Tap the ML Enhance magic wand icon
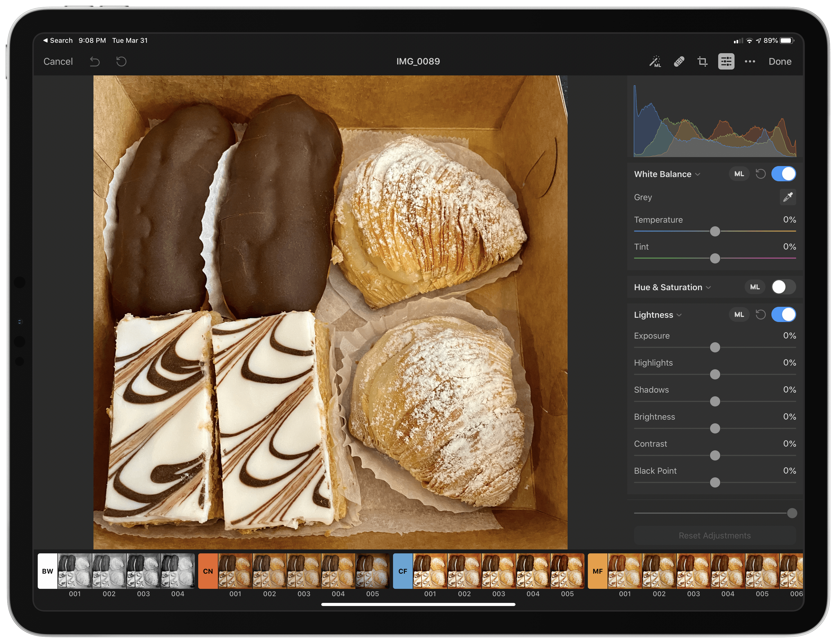Screen dimensions: 837x644 pos(655,61)
